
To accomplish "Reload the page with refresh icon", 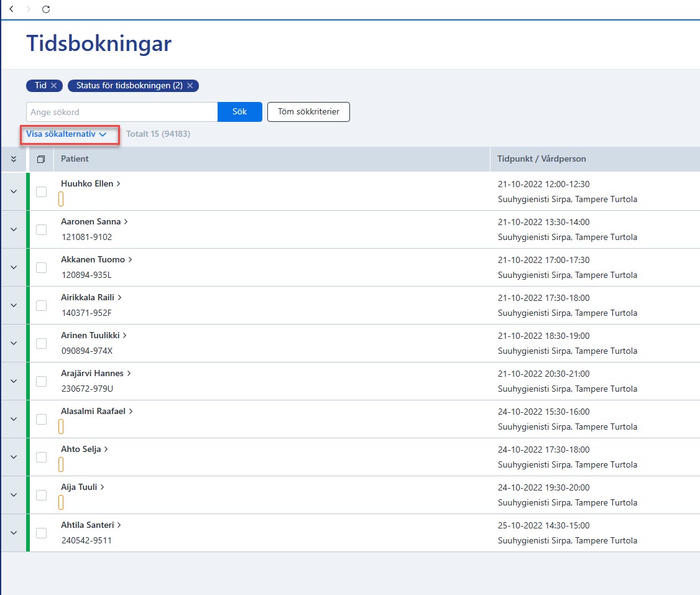I will click(45, 9).
